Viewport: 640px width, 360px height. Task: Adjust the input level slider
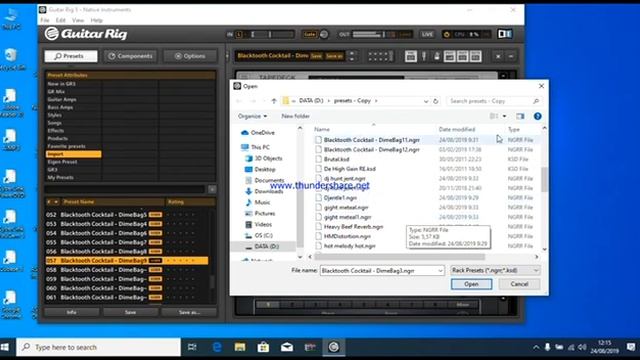[269, 34]
